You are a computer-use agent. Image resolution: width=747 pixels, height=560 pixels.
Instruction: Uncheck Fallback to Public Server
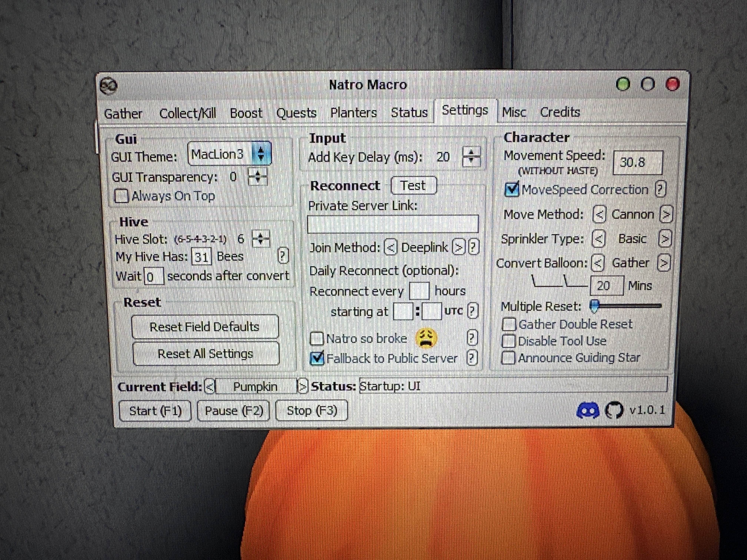point(317,358)
